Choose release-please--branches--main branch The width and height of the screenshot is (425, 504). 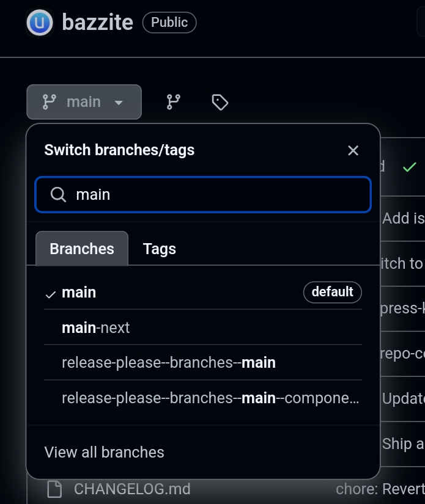click(169, 363)
